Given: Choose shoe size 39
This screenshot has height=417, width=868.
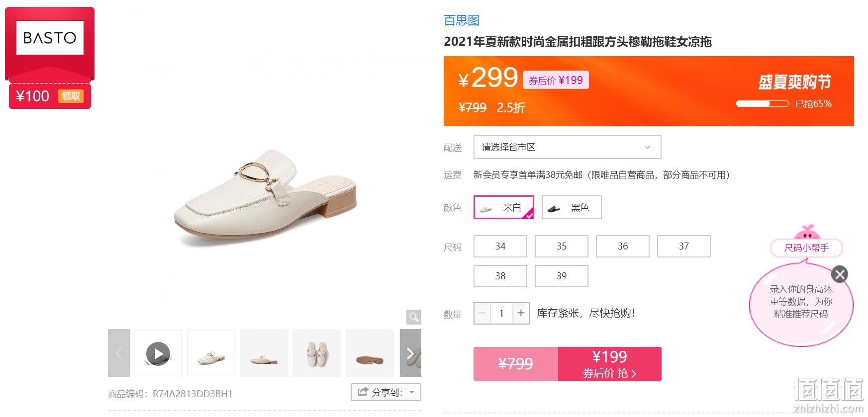Looking at the screenshot, I should [562, 276].
